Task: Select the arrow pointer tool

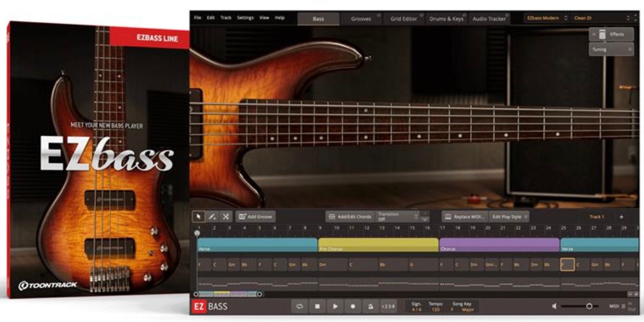Action: pos(199,217)
